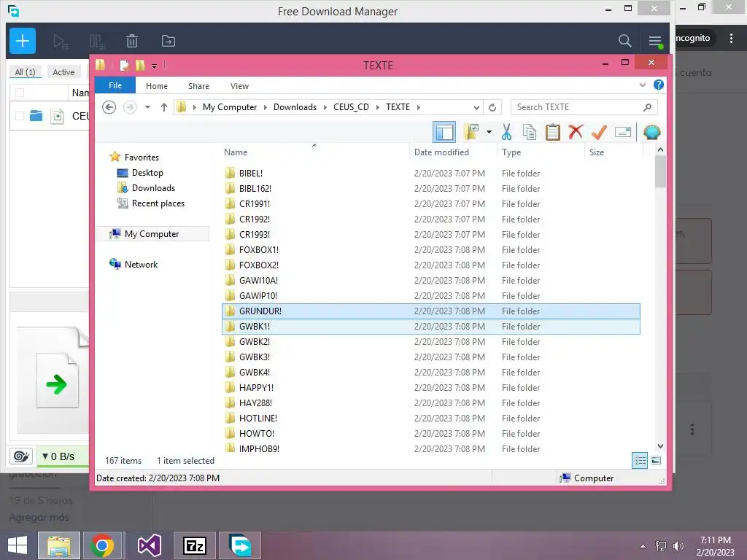Click the orange checkmark Properties icon

point(599,133)
